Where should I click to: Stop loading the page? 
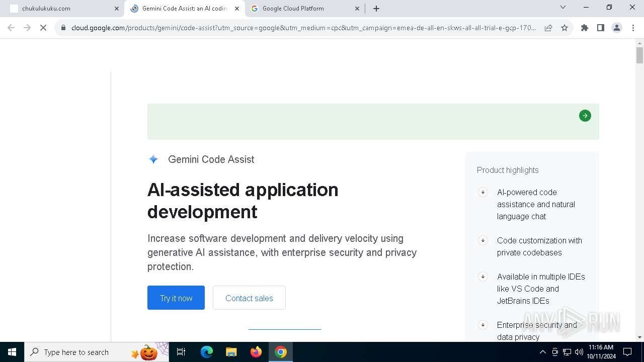click(43, 28)
